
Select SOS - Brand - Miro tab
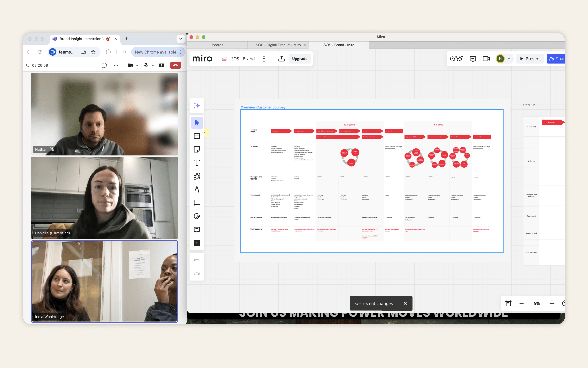(339, 45)
